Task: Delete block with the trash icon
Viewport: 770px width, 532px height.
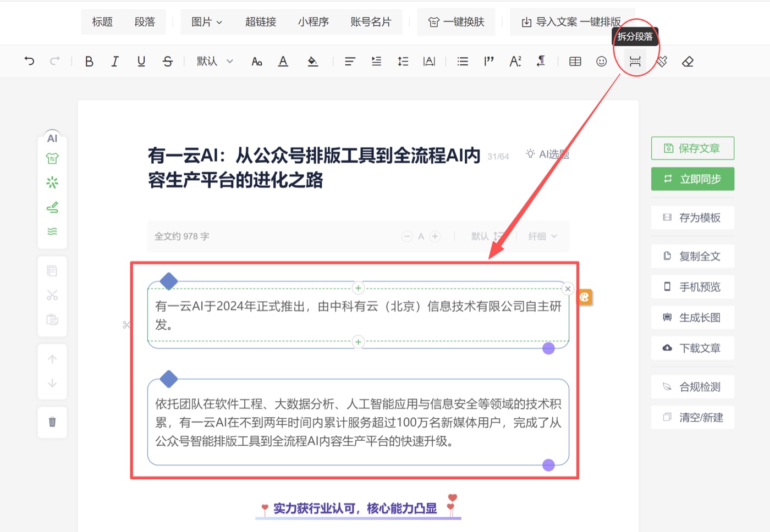Action: (x=52, y=422)
